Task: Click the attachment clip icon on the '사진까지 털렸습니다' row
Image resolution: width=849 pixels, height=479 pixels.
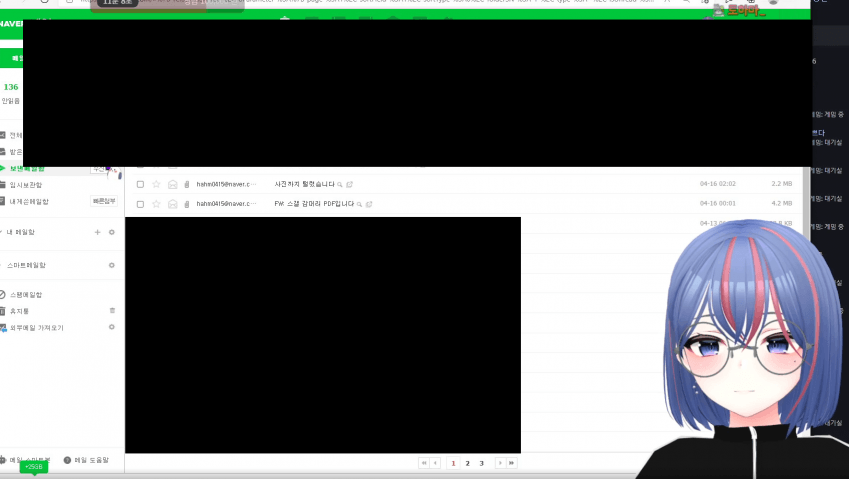Action: click(x=187, y=185)
